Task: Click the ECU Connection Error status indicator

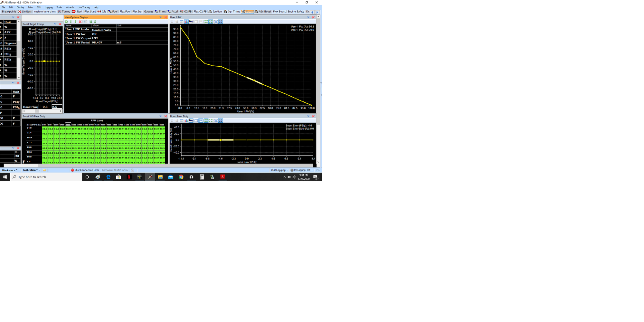Action: click(85, 170)
